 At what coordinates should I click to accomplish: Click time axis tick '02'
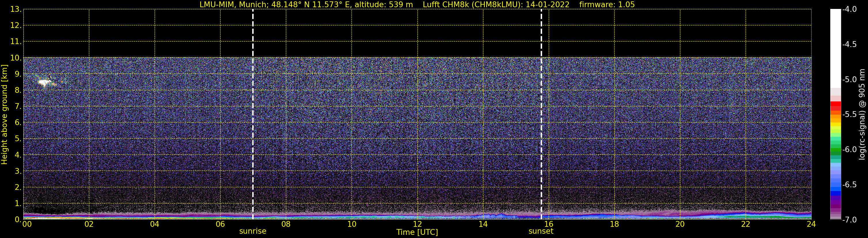[x=89, y=224]
